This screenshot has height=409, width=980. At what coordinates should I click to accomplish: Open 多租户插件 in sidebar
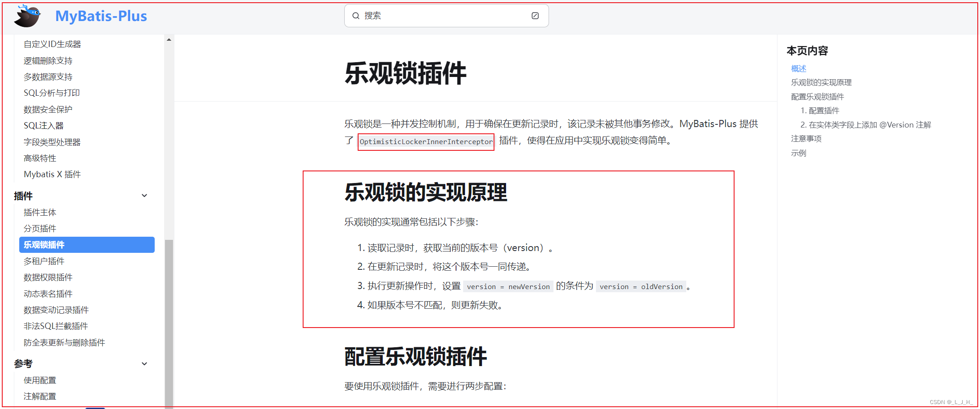(x=44, y=261)
